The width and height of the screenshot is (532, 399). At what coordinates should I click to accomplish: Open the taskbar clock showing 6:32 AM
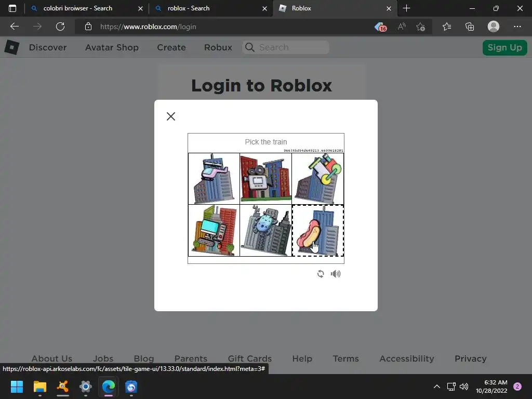491,387
